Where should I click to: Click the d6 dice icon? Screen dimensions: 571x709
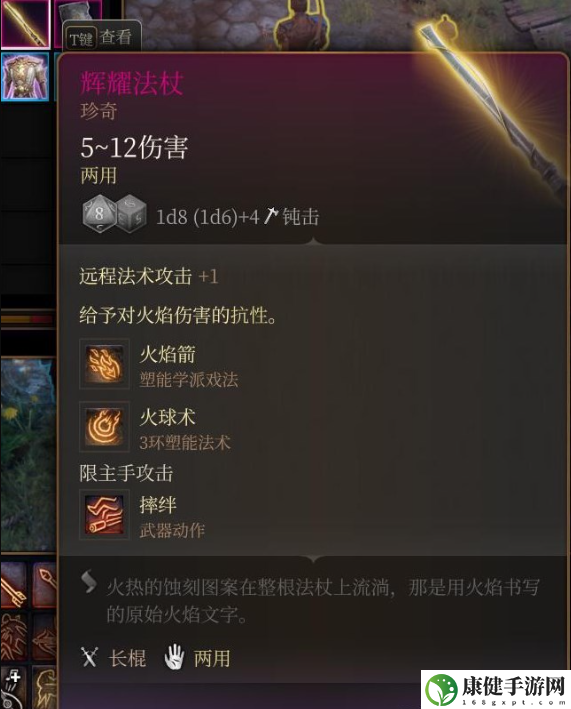[132, 214]
